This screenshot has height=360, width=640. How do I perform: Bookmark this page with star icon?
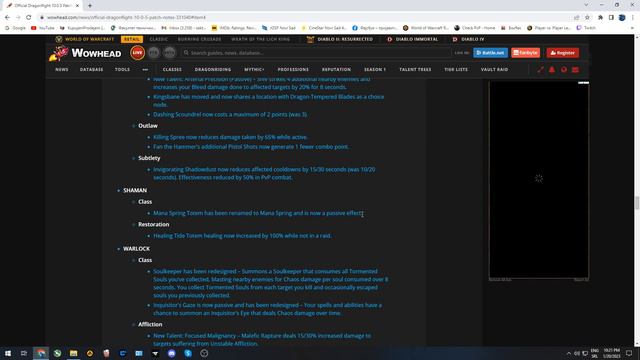(587, 18)
